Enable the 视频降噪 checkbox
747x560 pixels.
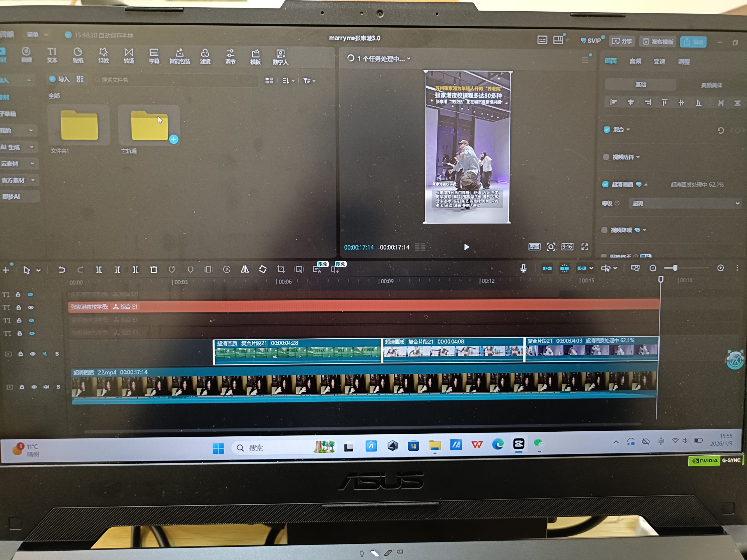tap(605, 230)
